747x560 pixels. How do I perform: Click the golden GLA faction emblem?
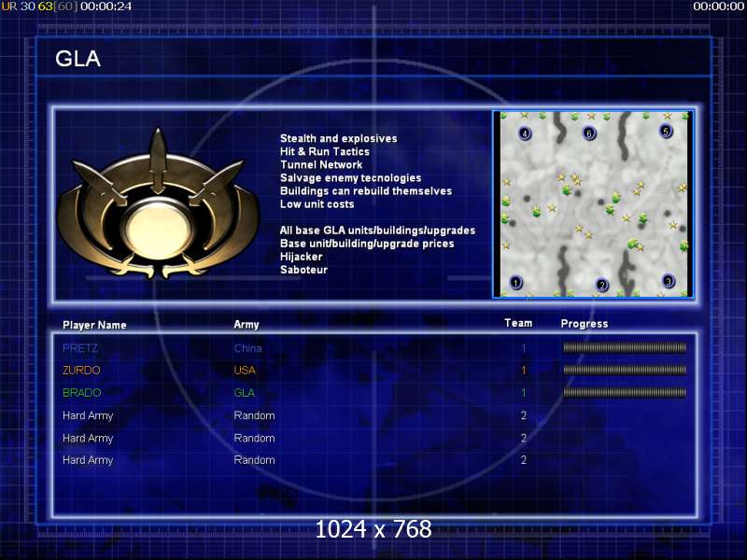click(x=158, y=204)
